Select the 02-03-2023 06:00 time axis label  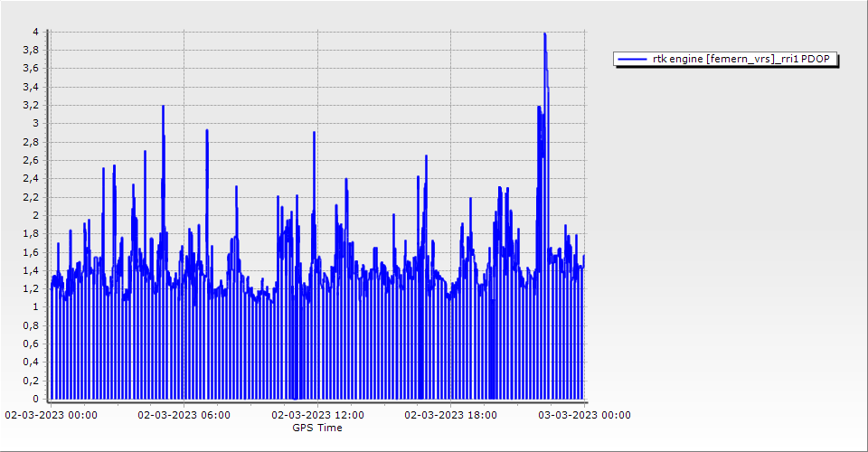pos(184,415)
